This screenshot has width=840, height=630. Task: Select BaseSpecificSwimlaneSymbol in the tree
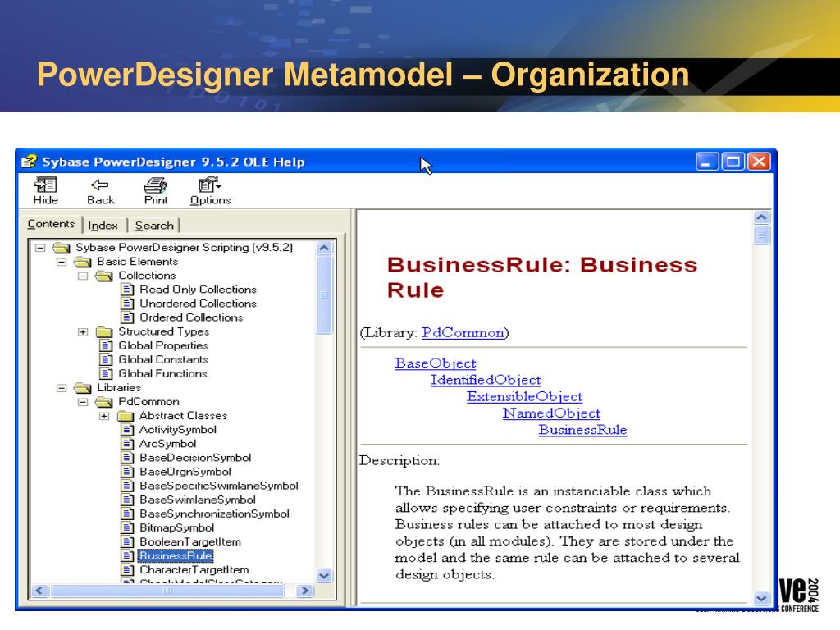(x=218, y=486)
